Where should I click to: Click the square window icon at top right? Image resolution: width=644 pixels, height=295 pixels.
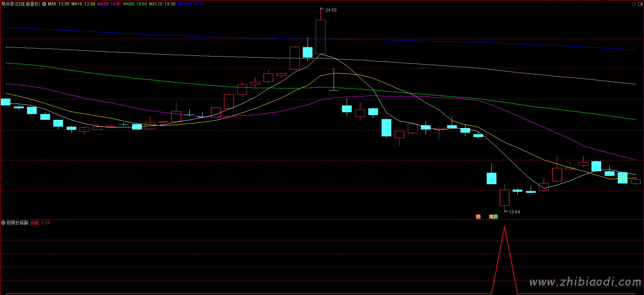click(x=640, y=4)
